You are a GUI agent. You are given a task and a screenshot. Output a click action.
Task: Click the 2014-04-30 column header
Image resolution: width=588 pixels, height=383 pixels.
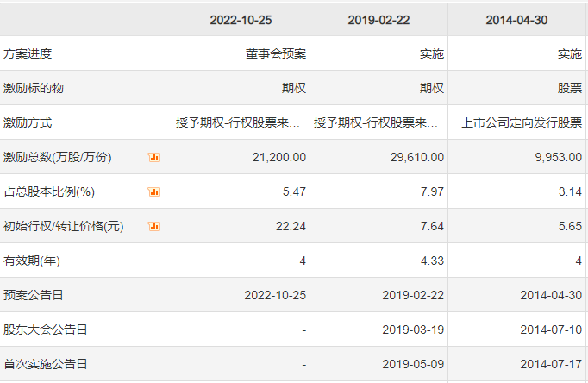point(516,19)
